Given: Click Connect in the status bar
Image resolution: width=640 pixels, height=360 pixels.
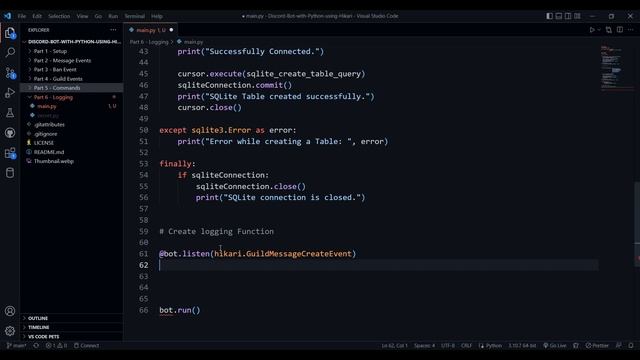Looking at the screenshot, I should (x=87, y=346).
